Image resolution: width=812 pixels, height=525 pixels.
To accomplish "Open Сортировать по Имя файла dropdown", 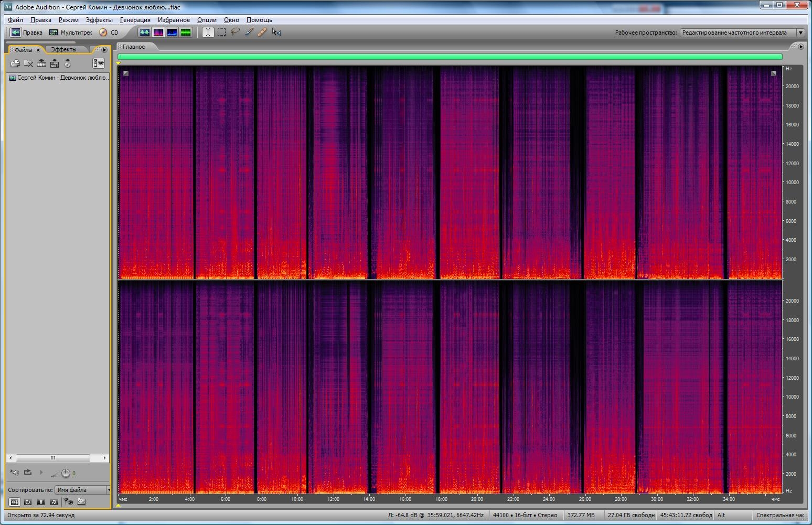I will [x=83, y=490].
